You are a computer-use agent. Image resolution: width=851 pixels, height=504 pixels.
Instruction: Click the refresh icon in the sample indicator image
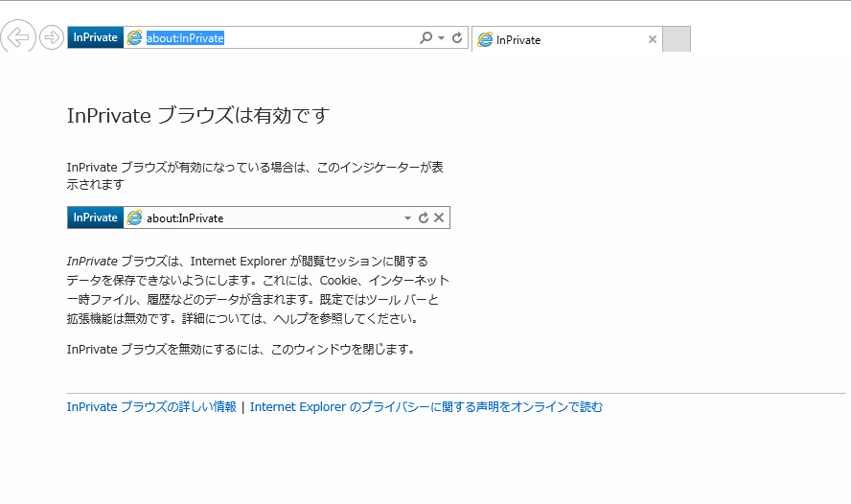coord(424,218)
